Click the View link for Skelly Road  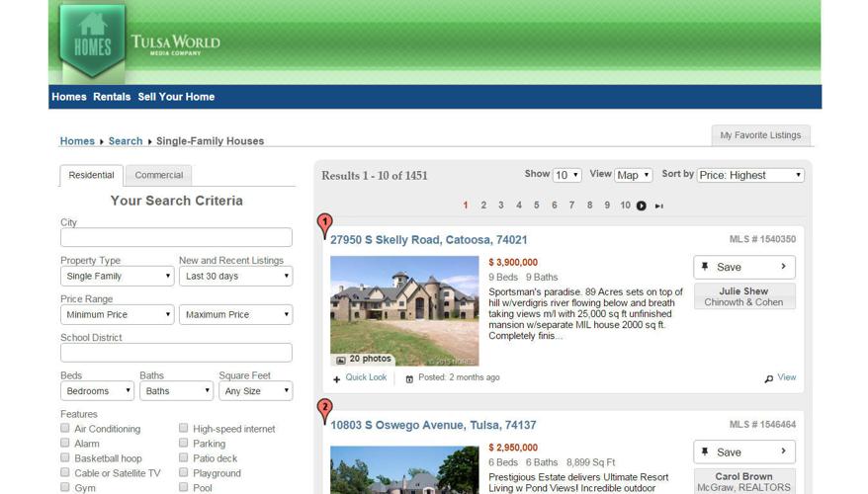(787, 377)
